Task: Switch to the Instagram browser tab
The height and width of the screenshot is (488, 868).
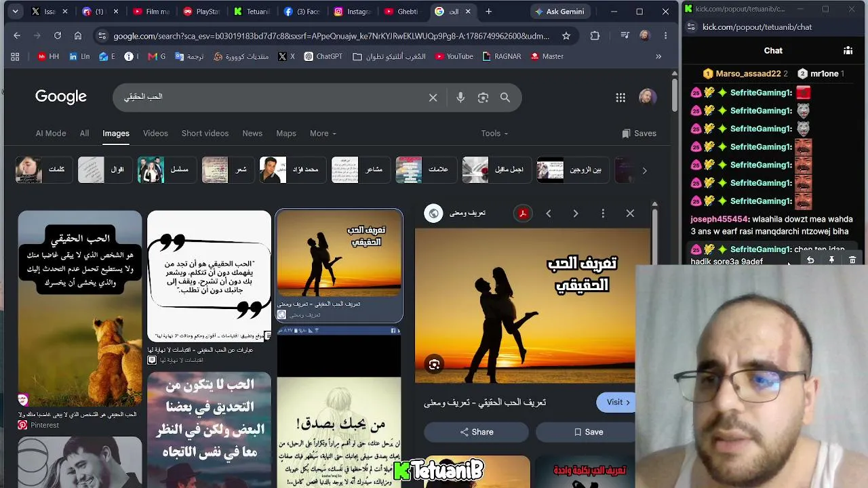Action: (x=352, y=12)
